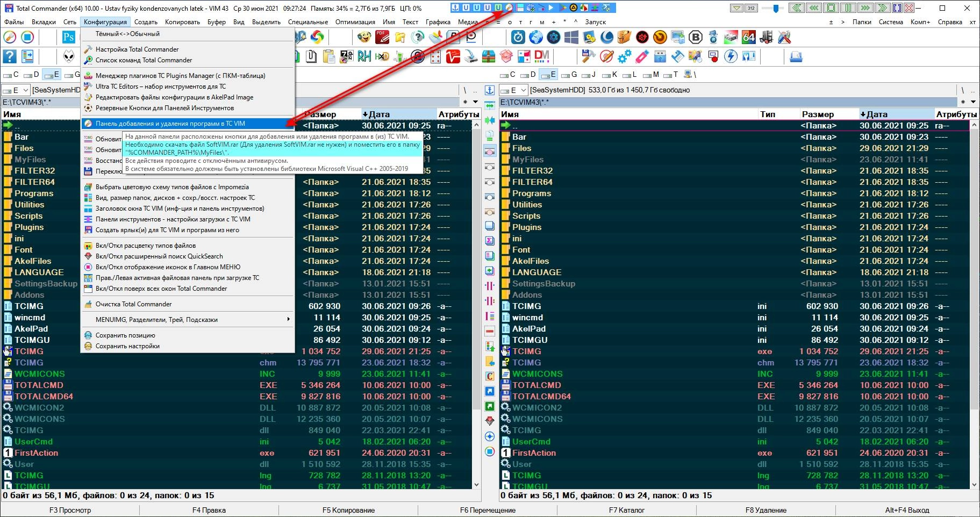This screenshot has width=980, height=517.
Task: Select 'Настройка Total Commander' menu entry
Action: coord(188,49)
